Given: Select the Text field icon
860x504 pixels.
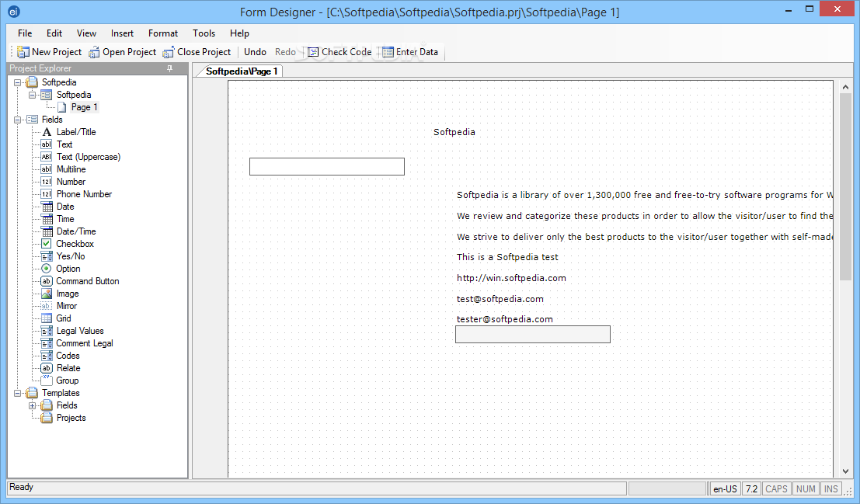Looking at the screenshot, I should tap(47, 144).
